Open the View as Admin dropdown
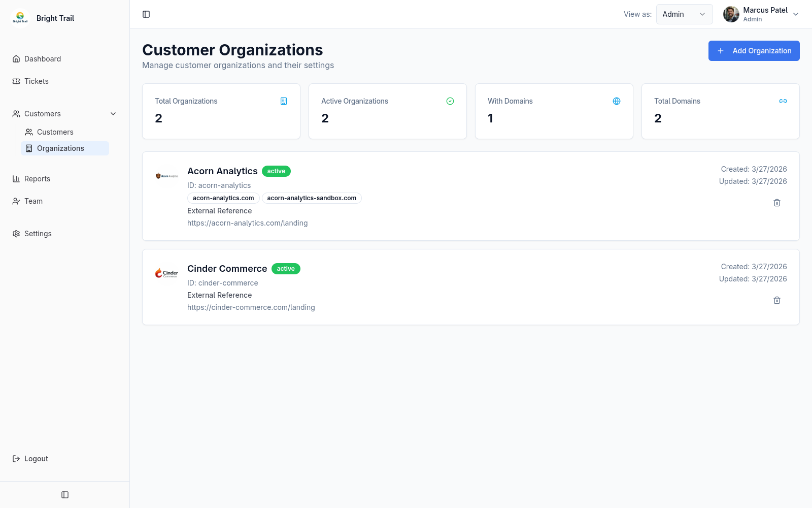The width and height of the screenshot is (812, 508). click(x=684, y=14)
